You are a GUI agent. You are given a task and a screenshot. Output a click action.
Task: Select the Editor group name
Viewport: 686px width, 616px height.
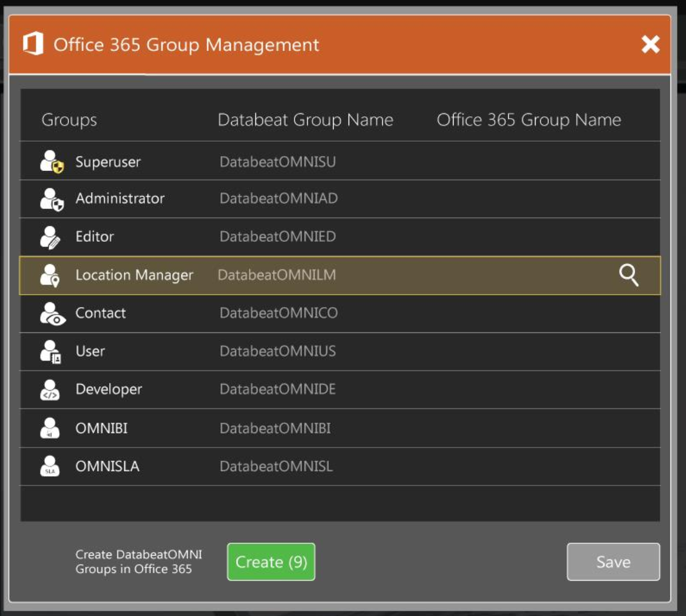(94, 237)
